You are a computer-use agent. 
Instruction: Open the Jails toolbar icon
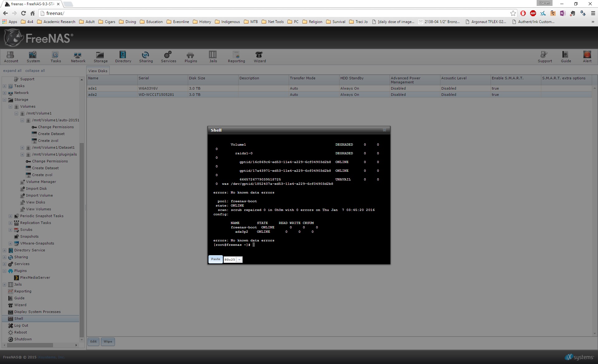pos(213,57)
